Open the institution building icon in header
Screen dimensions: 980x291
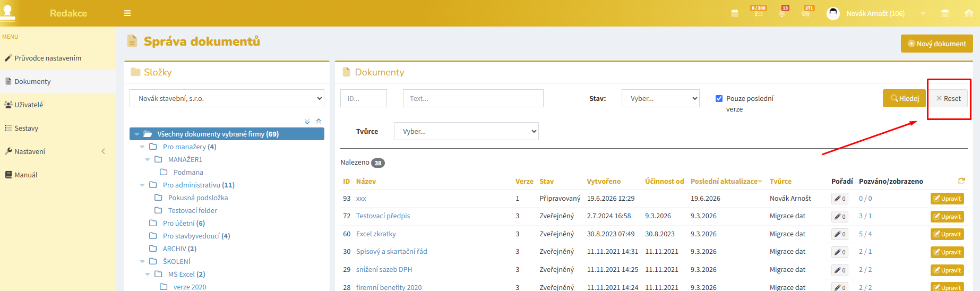[945, 13]
